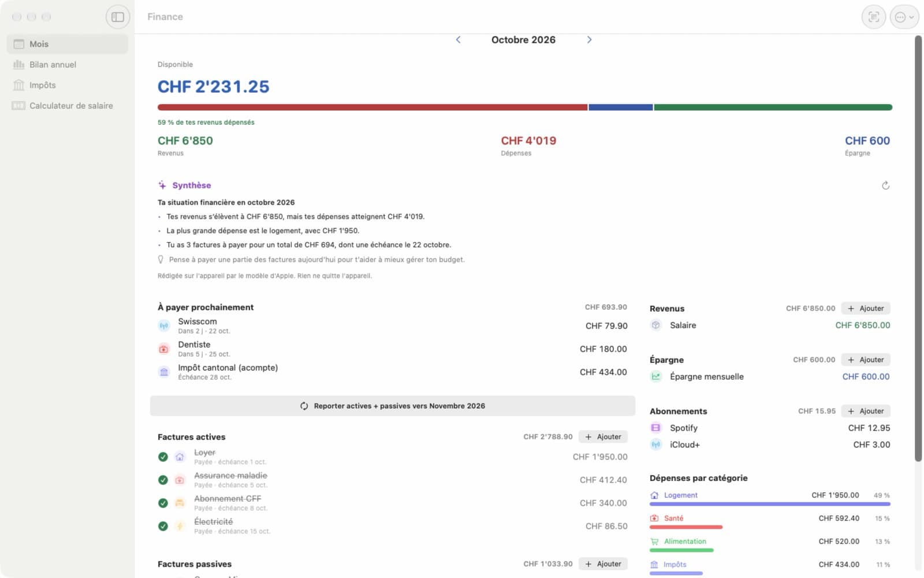Open the Logement category link
This screenshot has height=578, width=924.
pos(680,495)
